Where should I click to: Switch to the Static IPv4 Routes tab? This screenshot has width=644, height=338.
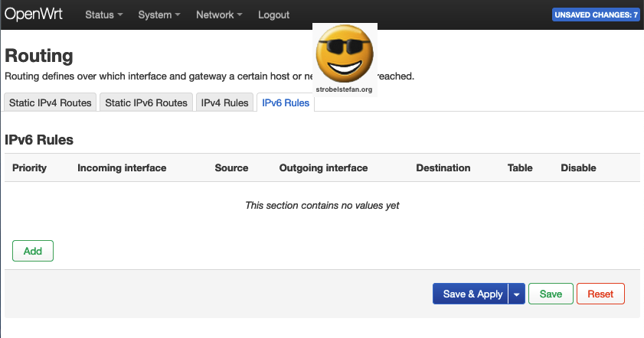50,102
